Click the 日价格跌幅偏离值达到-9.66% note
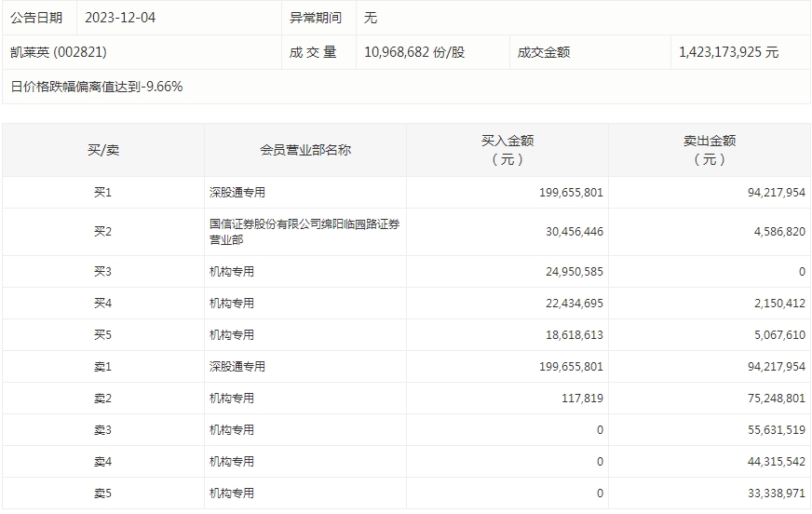This screenshot has width=812, height=514. [97, 87]
